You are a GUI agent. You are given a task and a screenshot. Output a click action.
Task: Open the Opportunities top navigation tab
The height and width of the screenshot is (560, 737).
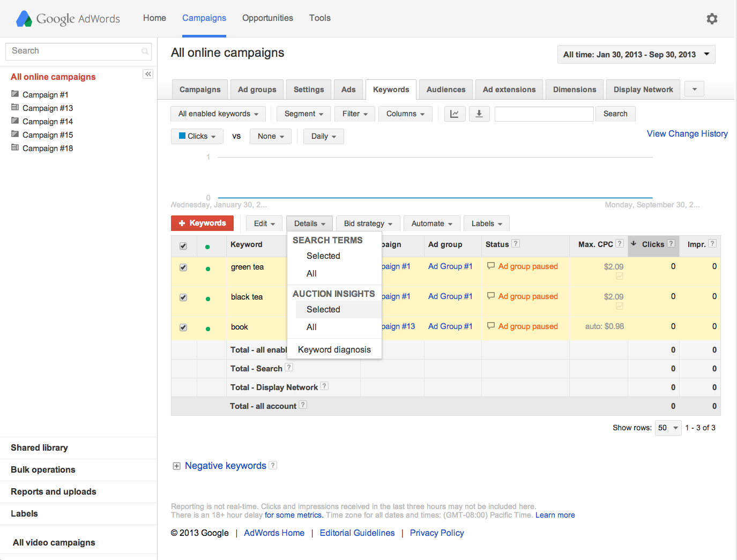coord(267,18)
